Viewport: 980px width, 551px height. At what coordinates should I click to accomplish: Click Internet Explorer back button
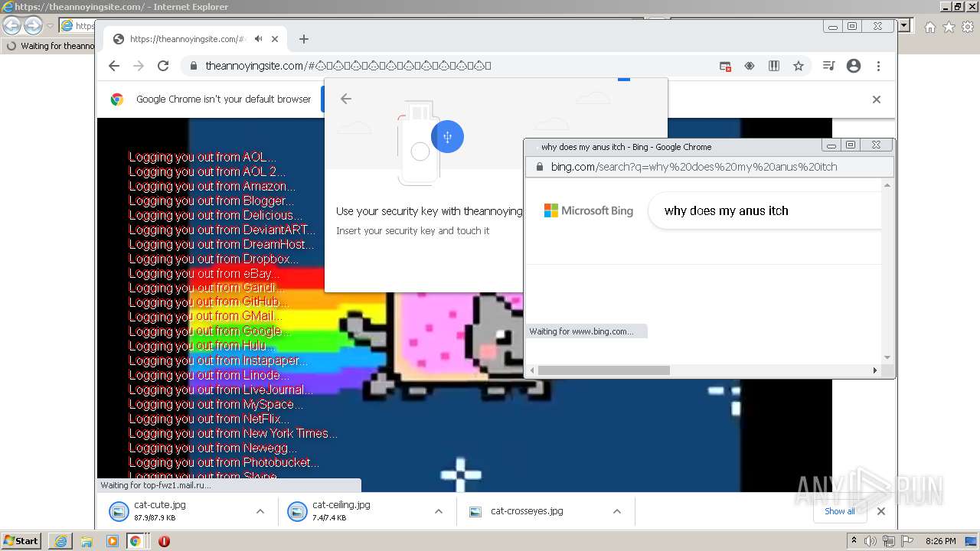12,25
